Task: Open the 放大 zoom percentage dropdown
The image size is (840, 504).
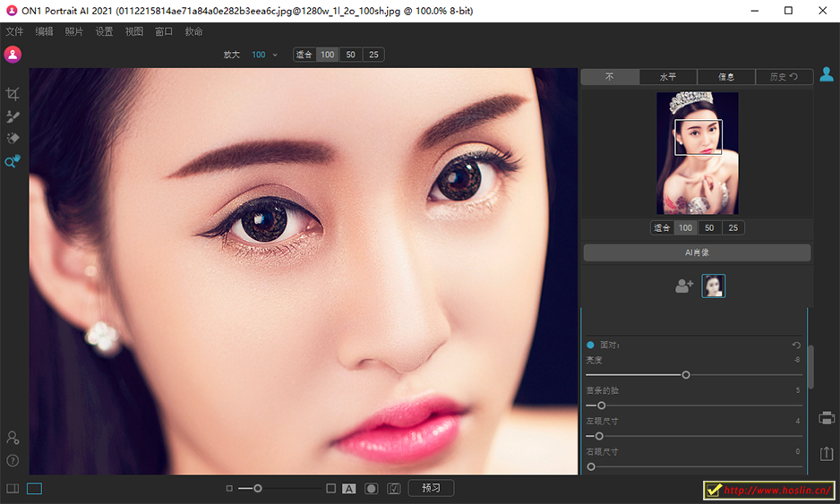Action: [x=264, y=56]
